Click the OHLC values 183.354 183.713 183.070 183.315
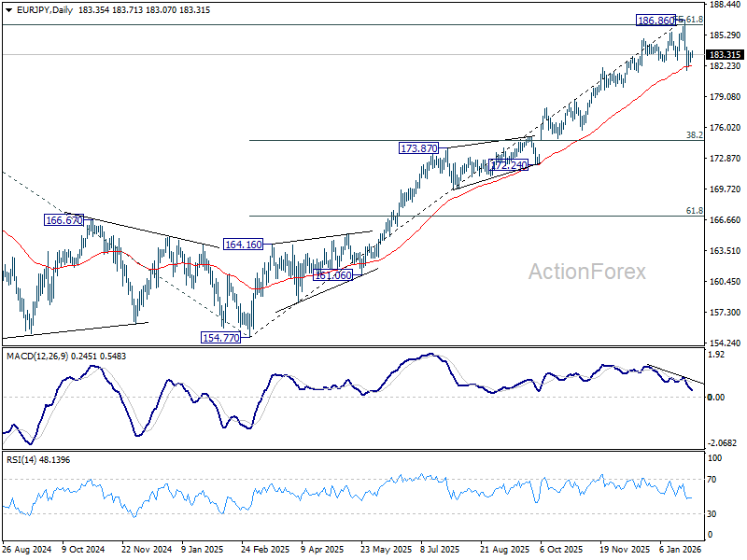Image resolution: width=747 pixels, height=560 pixels. click(144, 10)
